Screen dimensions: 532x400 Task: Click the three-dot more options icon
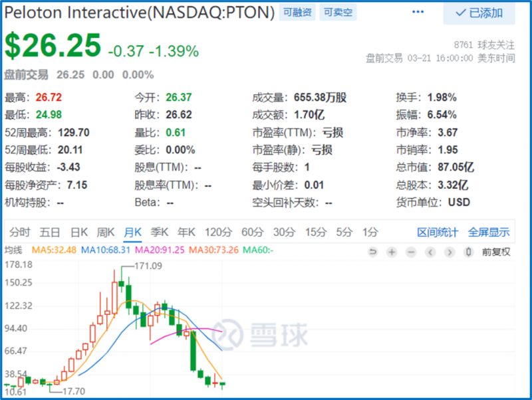coord(418,12)
